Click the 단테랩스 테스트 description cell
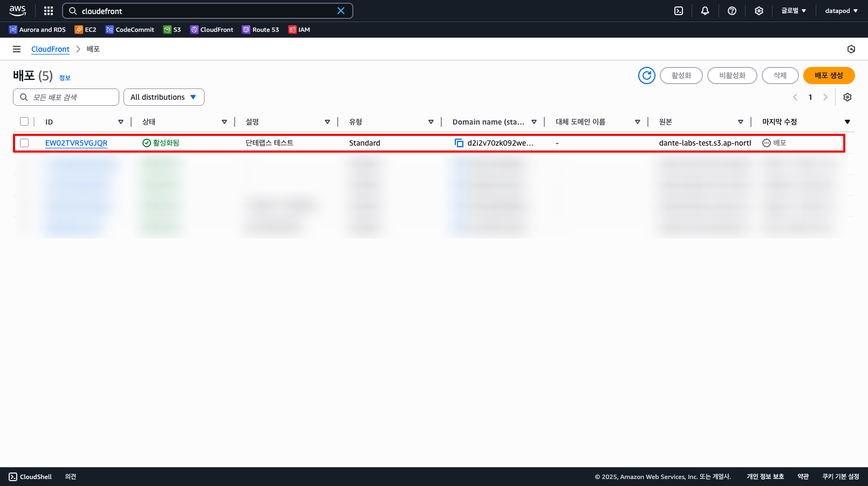 point(269,143)
